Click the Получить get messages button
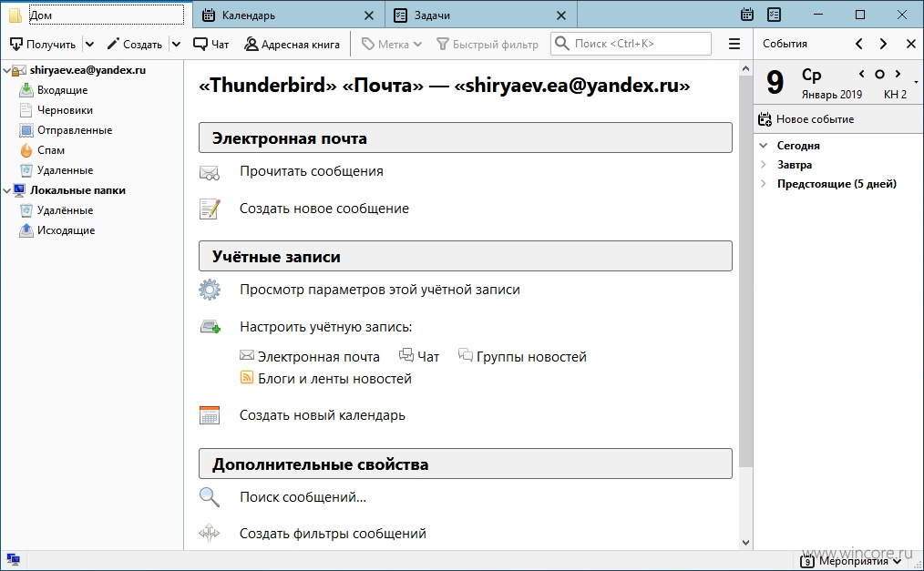Viewport: 924px width, 571px height. coord(43,44)
